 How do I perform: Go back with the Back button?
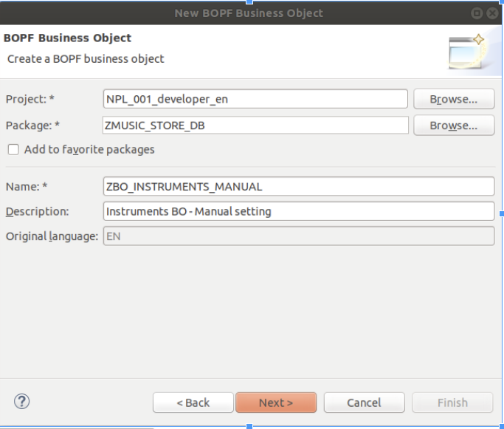pos(193,402)
